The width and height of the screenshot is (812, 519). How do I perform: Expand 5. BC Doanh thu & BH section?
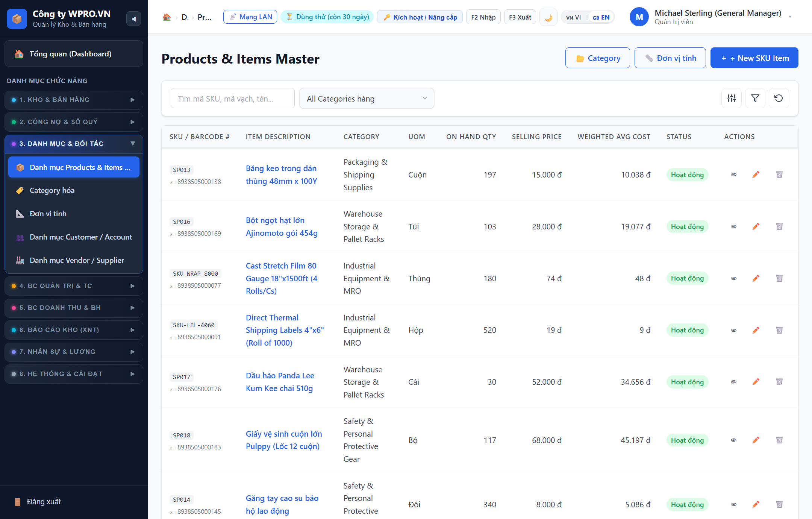[74, 308]
